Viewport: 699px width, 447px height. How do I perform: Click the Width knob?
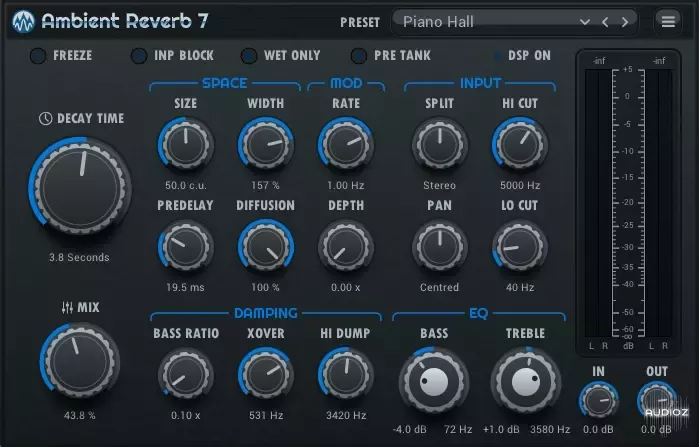(266, 145)
